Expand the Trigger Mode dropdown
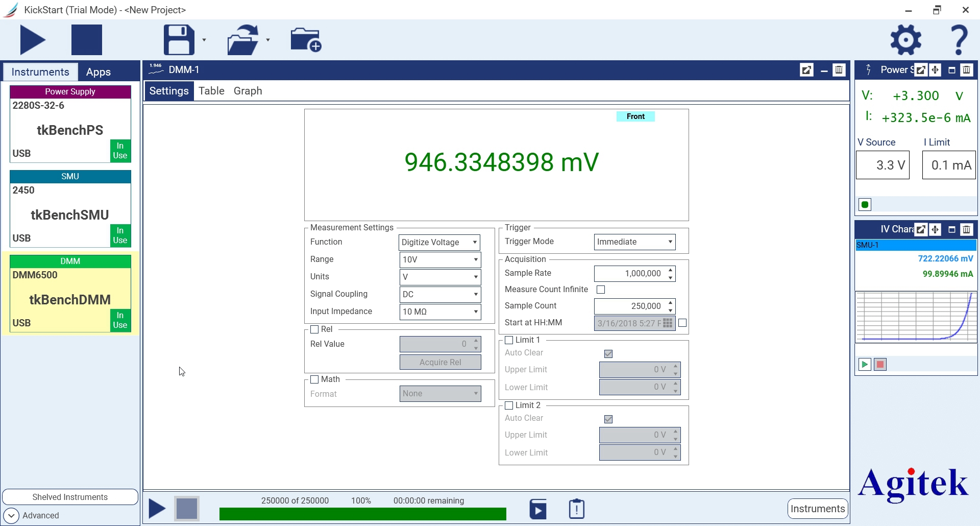The height and width of the screenshot is (526, 980). (634, 242)
